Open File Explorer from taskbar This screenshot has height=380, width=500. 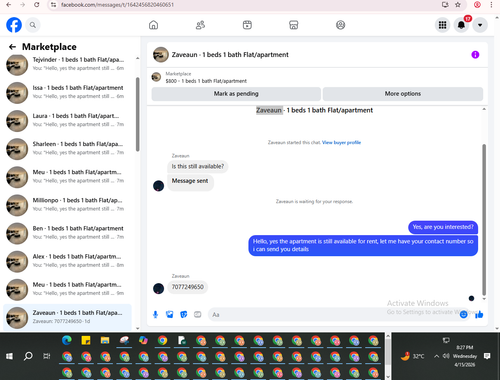(105, 340)
